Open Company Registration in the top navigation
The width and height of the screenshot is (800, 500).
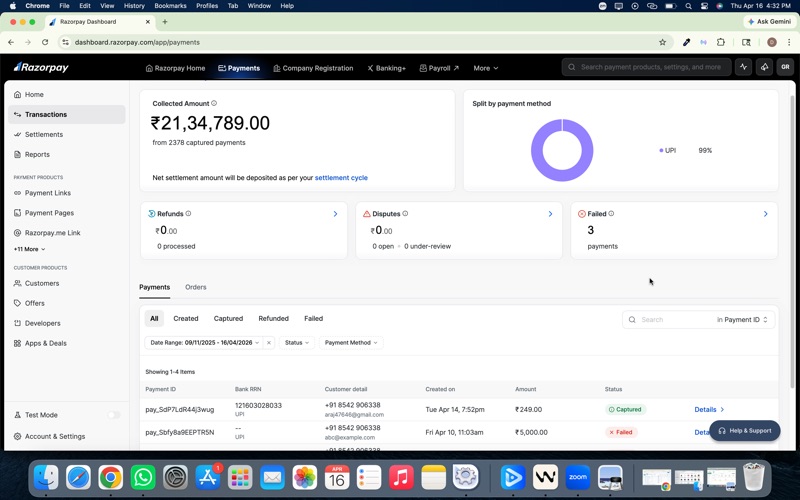click(x=313, y=68)
